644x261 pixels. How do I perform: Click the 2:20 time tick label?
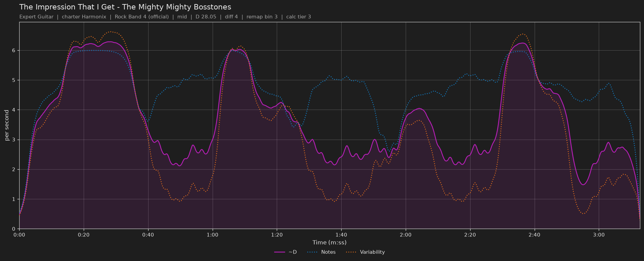click(x=470, y=235)
